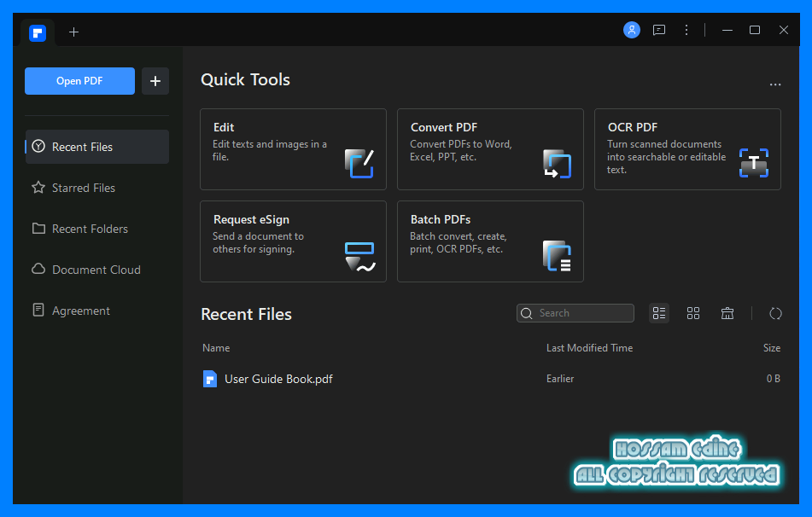812x517 pixels.
Task: Click the search magnifier icon
Action: pyautogui.click(x=527, y=313)
